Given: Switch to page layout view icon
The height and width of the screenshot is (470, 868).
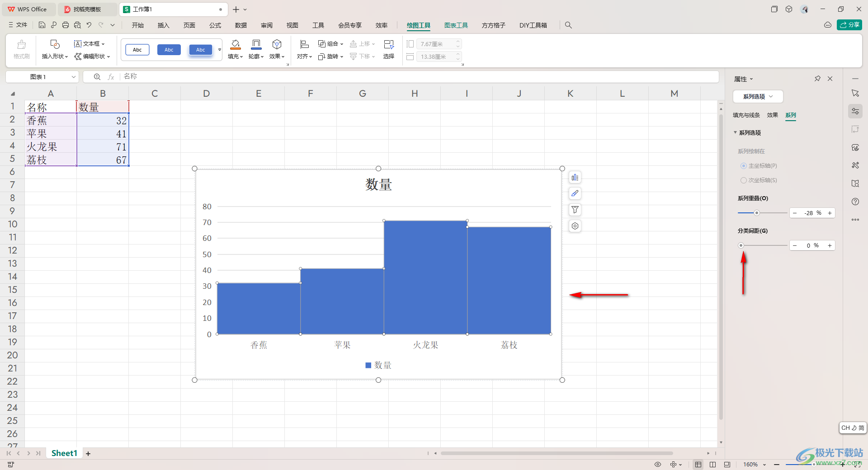Looking at the screenshot, I should coord(712,465).
